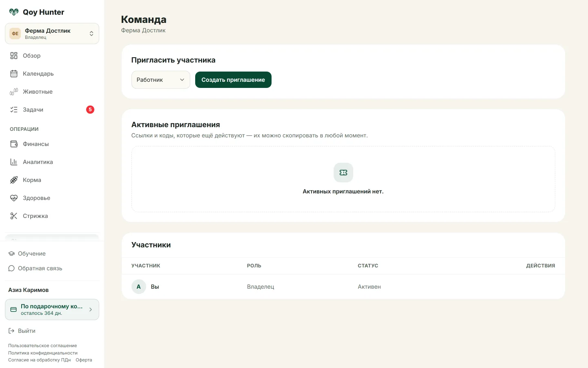
Task: Click the Финансы wallet icon
Action: pos(14,144)
